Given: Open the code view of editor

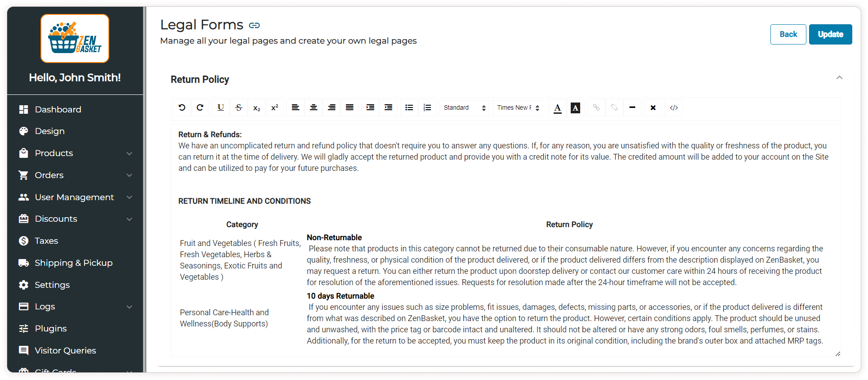Looking at the screenshot, I should tap(673, 107).
